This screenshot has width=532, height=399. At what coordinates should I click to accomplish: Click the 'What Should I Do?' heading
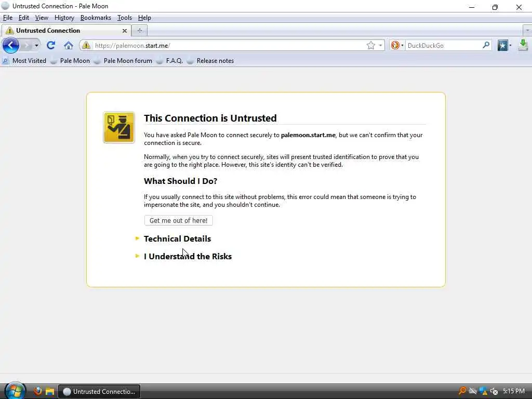(180, 181)
